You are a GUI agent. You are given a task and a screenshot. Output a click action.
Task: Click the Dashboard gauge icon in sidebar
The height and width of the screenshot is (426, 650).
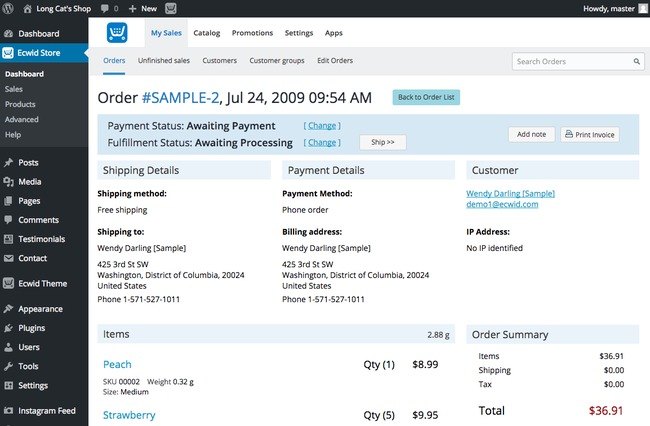coord(8,34)
